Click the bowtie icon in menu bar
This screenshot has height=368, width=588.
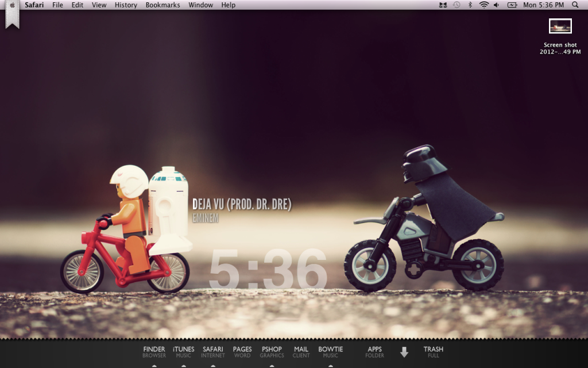(x=443, y=5)
